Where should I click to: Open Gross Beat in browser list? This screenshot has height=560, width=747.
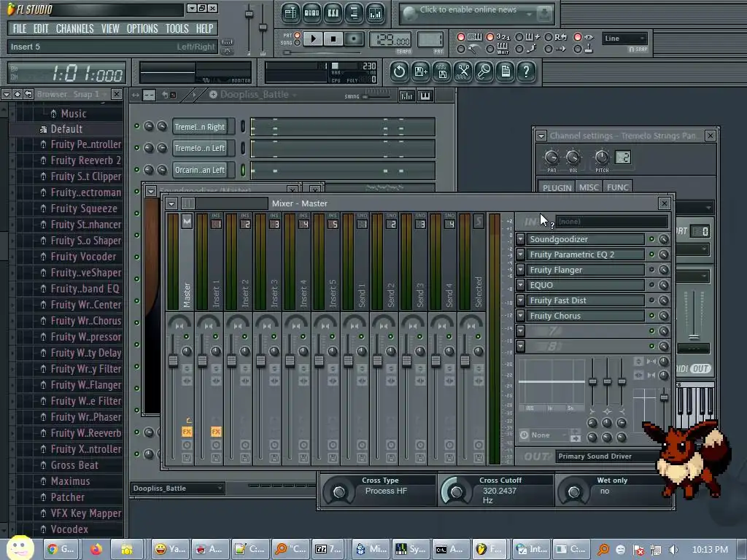click(74, 465)
